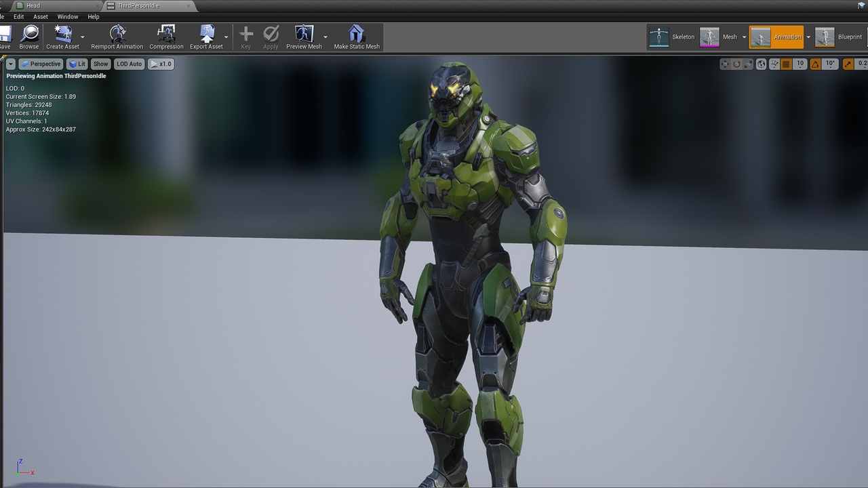The width and height of the screenshot is (868, 488).
Task: Click the 'Vertices: 17874' stat text
Action: click(27, 113)
